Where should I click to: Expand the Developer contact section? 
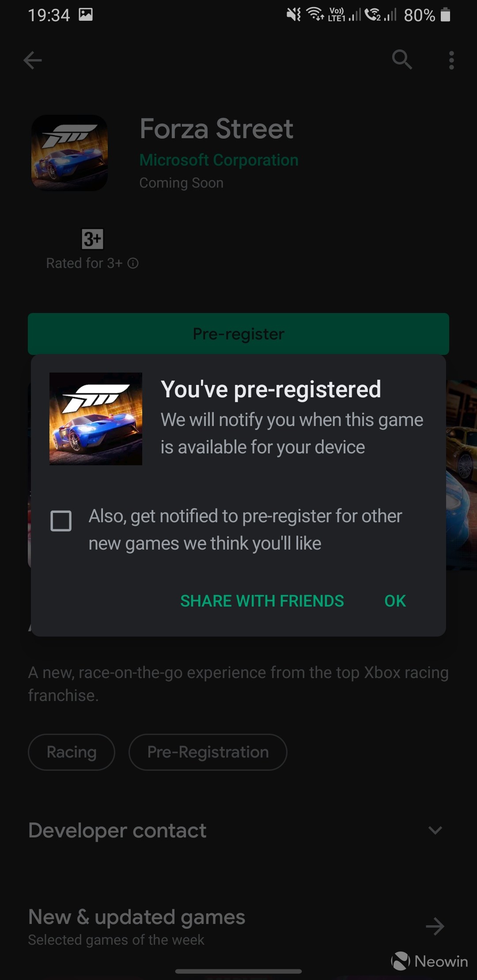click(435, 830)
